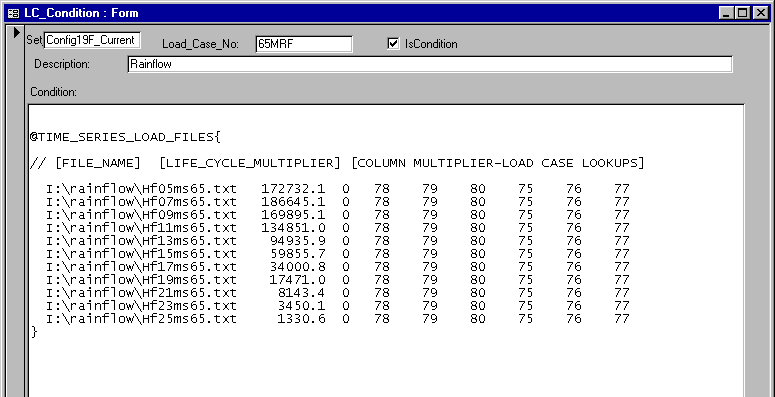Click file path I:\rainflow\Hf13ms65.txt
The image size is (775, 397).
[141, 241]
